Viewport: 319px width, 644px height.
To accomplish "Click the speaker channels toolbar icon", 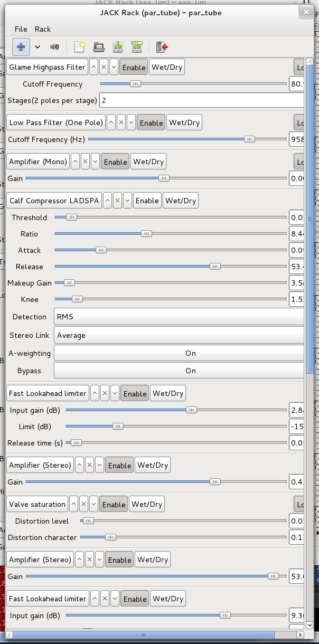I will (54, 46).
